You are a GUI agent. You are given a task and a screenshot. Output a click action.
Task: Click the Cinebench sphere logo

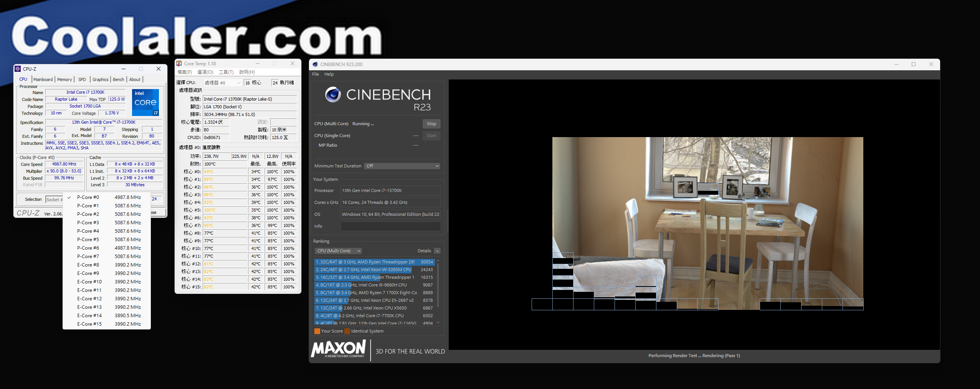333,94
